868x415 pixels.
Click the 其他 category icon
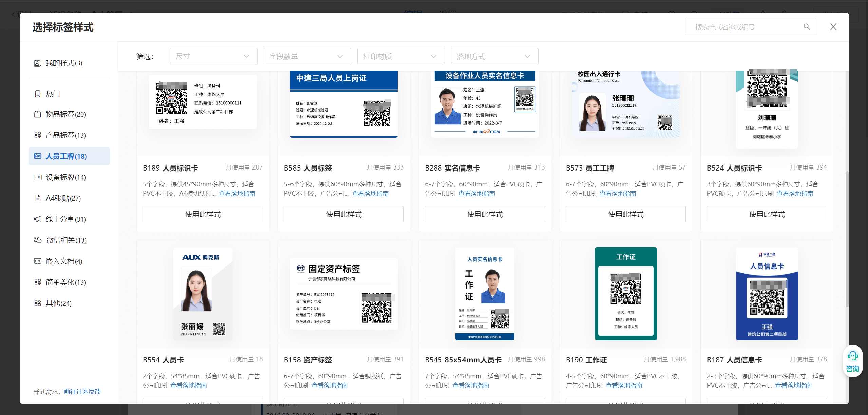tap(37, 303)
